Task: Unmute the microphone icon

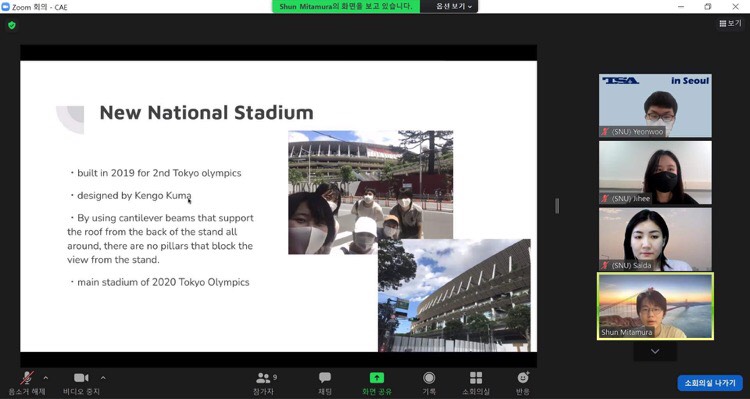Action: tap(27, 378)
